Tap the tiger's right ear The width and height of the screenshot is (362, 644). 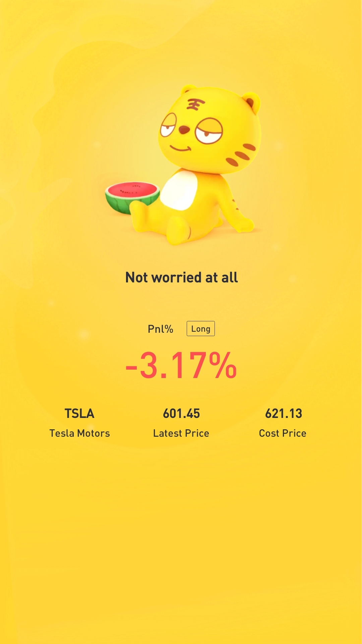[251, 102]
